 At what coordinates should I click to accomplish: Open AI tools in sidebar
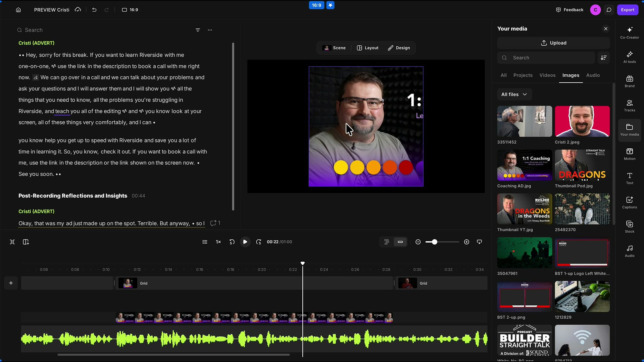click(x=630, y=57)
